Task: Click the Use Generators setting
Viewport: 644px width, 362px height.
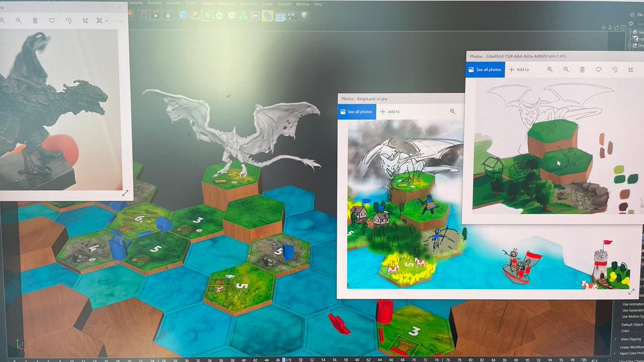Action: tap(632, 310)
